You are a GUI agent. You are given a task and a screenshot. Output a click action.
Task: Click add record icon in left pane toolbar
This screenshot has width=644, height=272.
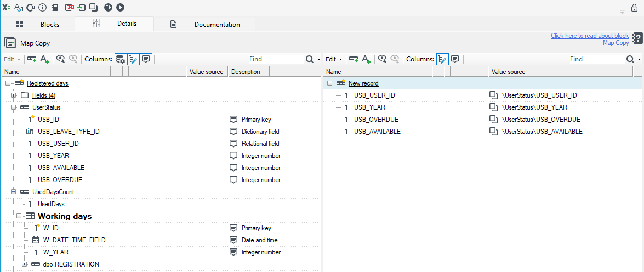(32, 59)
